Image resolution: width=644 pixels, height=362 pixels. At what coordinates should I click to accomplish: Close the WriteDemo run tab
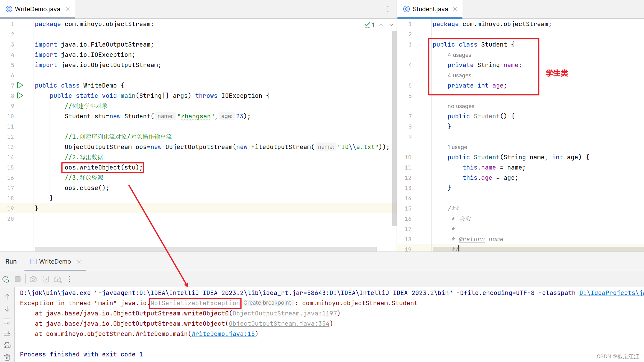79,261
